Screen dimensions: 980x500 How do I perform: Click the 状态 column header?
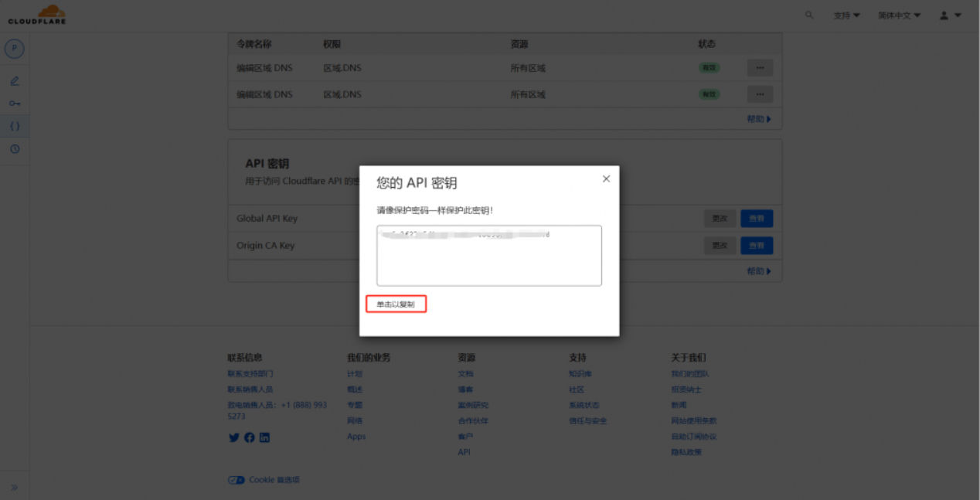706,44
